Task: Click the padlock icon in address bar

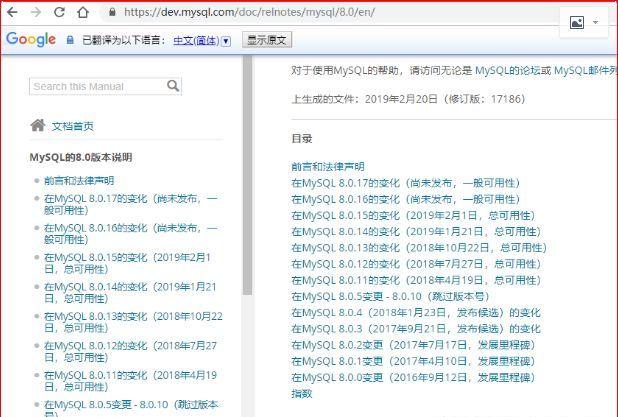Action: [112, 12]
